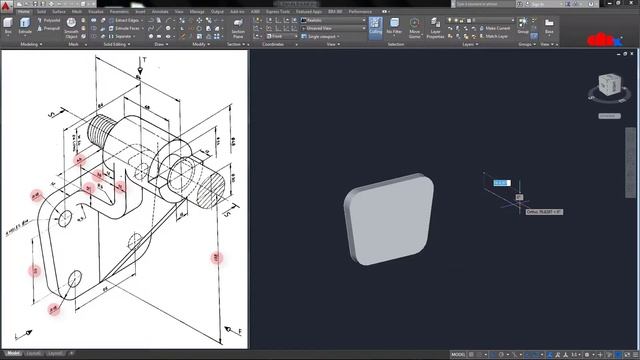The height and width of the screenshot is (360, 640).
Task: Switch to the Home ribbon tab
Action: tap(24, 11)
